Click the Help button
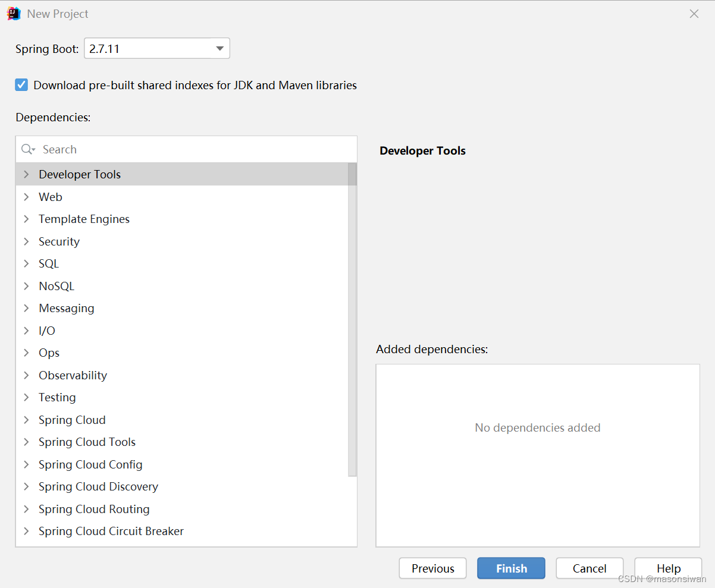715x588 pixels. point(668,568)
